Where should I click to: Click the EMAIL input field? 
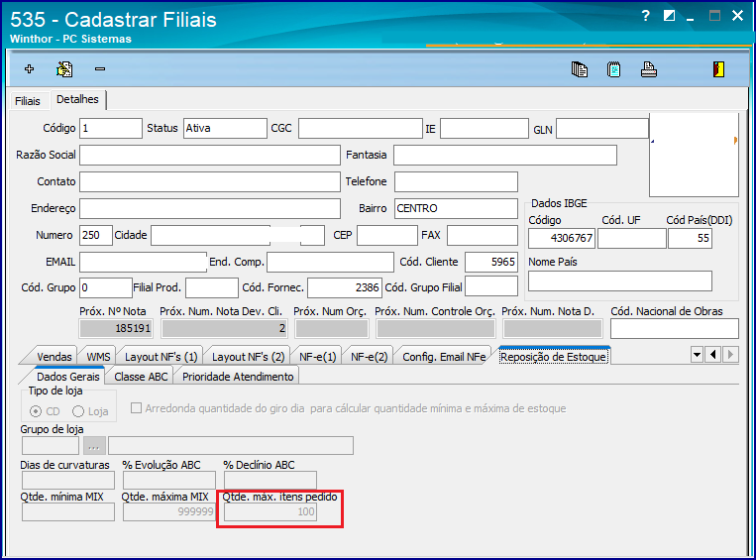[144, 262]
